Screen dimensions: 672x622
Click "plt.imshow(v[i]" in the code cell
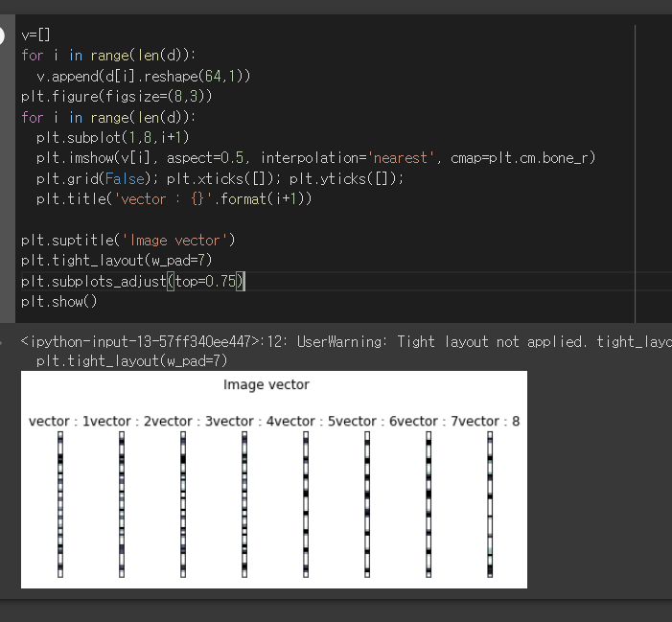click(x=94, y=158)
